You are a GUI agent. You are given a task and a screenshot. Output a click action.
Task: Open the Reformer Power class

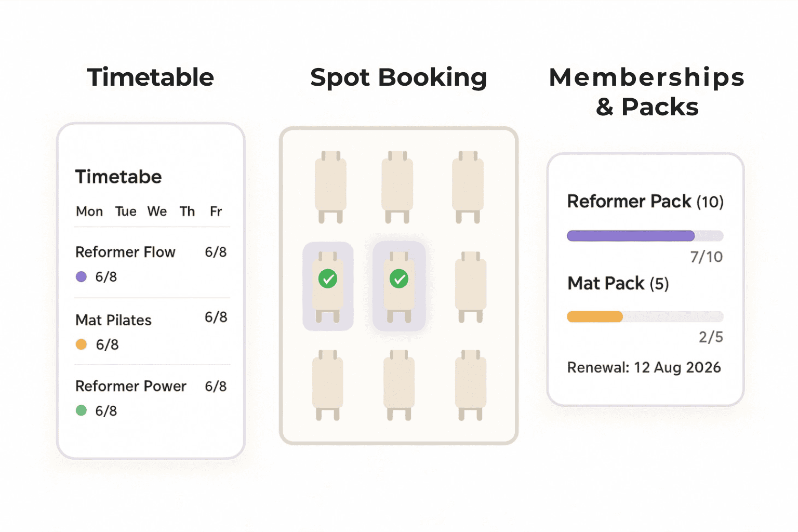click(130, 386)
